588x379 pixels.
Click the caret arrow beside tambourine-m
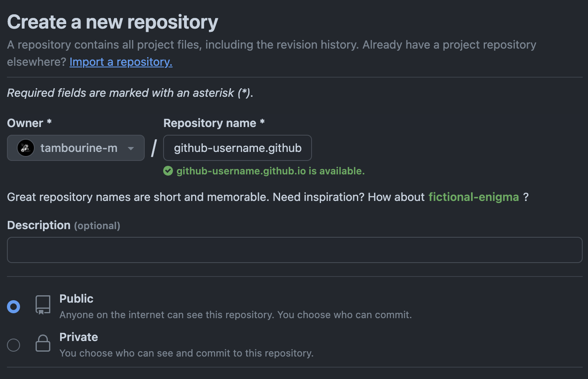coord(131,149)
